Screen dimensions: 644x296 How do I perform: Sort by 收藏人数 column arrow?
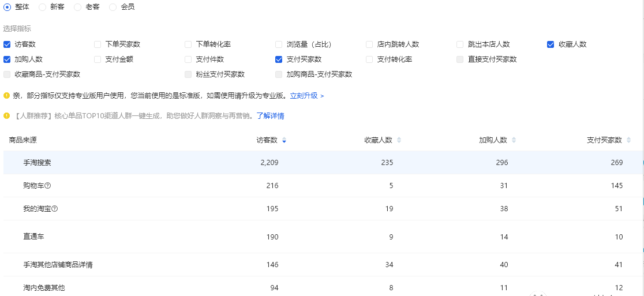tap(399, 140)
